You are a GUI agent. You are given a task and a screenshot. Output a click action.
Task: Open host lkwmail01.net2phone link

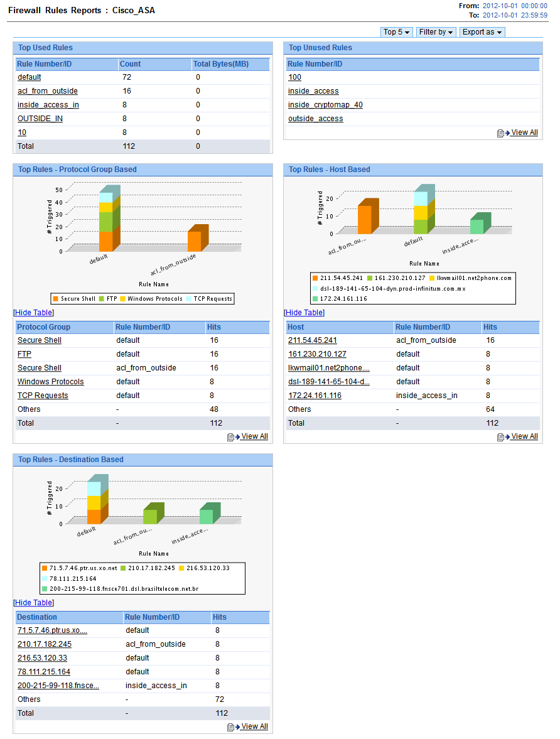(x=329, y=367)
